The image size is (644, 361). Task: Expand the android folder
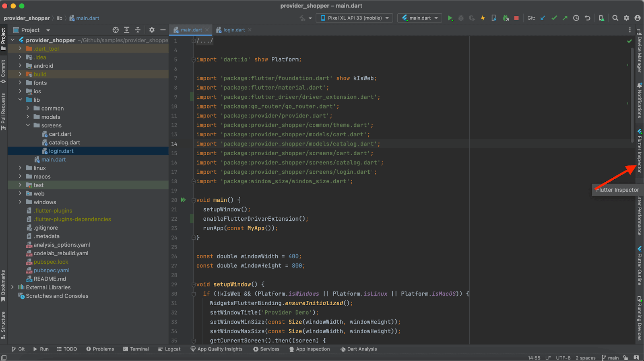pyautogui.click(x=20, y=66)
